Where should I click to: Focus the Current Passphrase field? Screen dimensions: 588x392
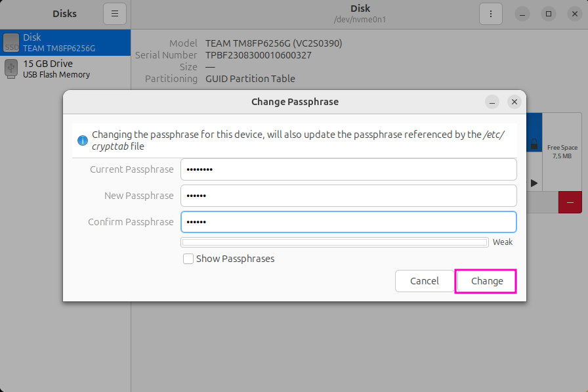pyautogui.click(x=348, y=169)
